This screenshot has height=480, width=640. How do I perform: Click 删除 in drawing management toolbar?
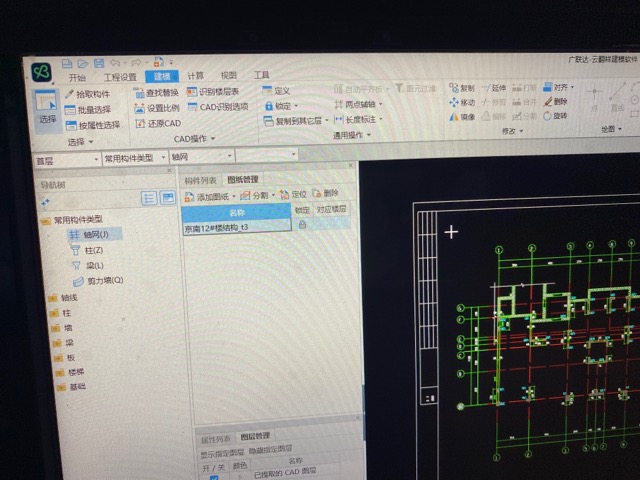326,193
